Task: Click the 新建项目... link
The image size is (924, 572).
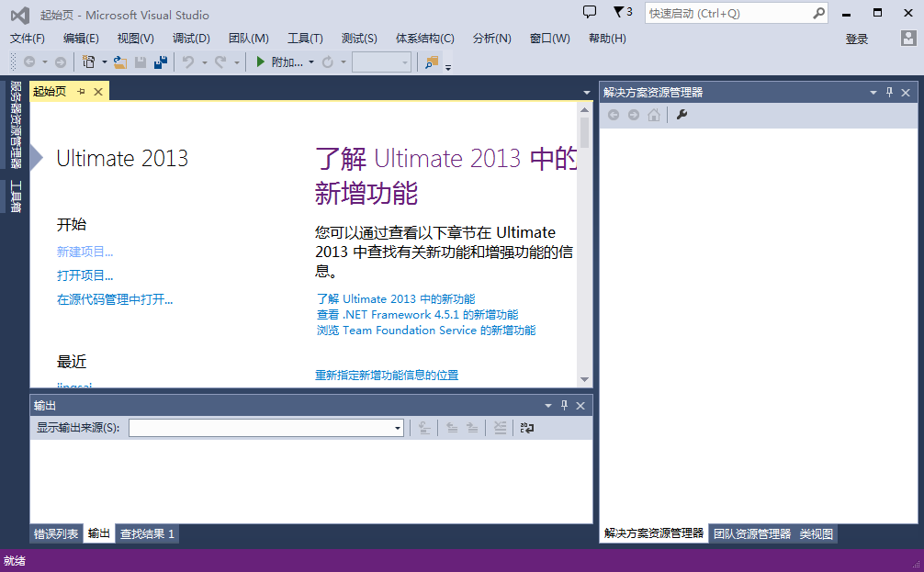Action: (x=85, y=252)
